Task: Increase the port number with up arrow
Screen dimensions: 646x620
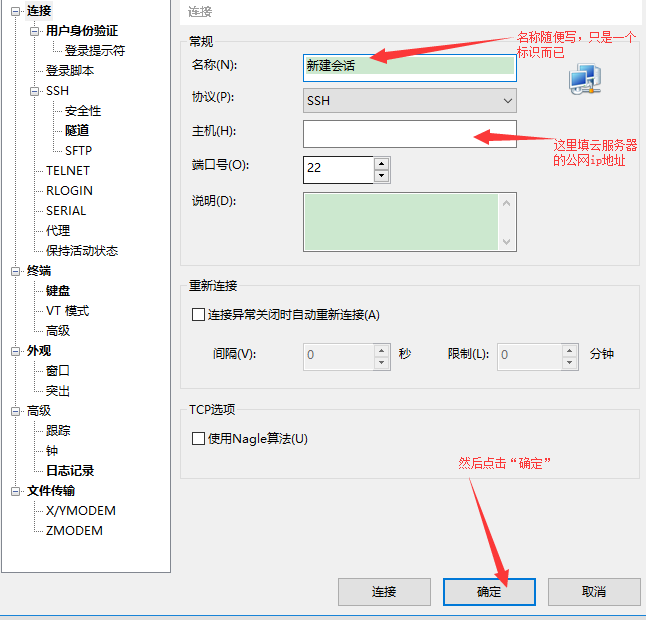Action: (x=382, y=164)
